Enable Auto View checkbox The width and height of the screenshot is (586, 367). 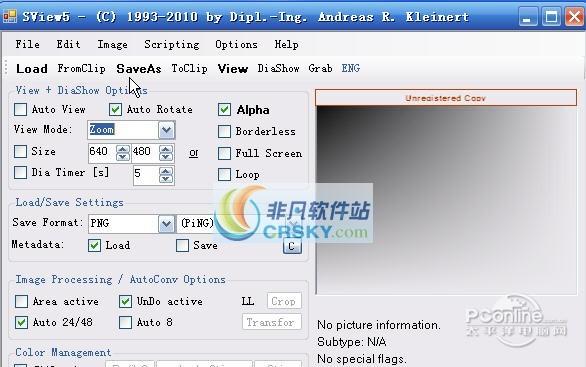(x=21, y=110)
